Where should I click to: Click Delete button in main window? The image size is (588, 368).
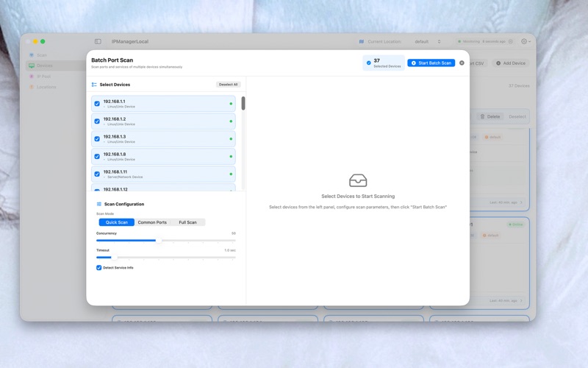click(x=490, y=117)
